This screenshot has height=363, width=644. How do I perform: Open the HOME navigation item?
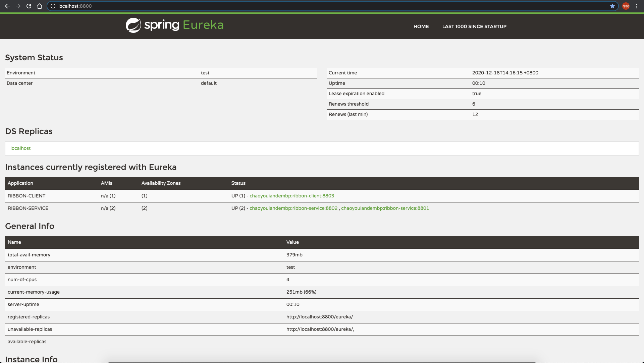(421, 26)
